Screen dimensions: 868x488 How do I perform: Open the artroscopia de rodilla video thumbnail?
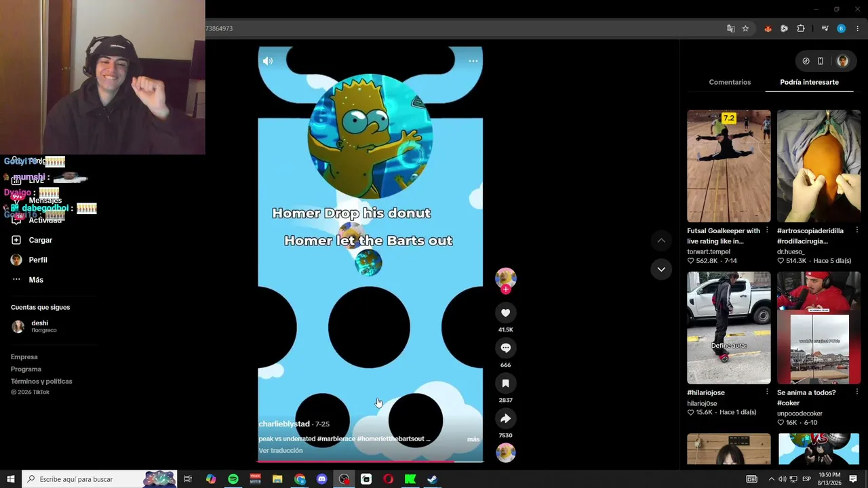818,166
